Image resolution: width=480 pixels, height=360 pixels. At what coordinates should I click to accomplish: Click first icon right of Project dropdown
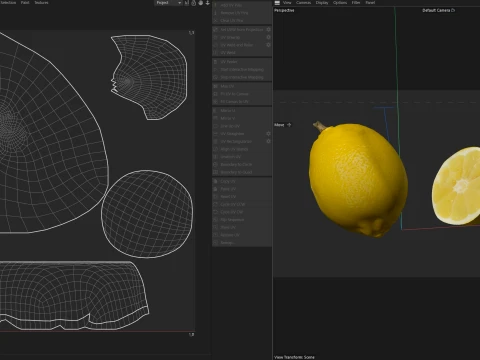tap(187, 3)
